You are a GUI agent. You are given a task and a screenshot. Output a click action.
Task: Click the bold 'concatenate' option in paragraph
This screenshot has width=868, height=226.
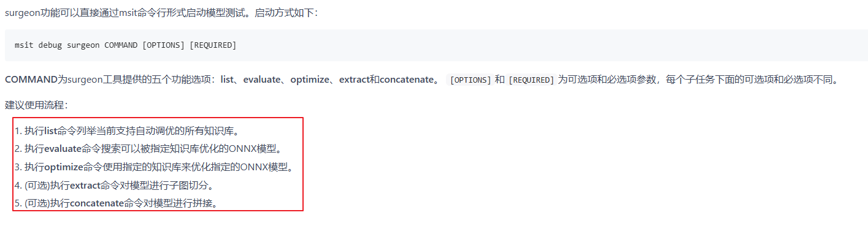[x=410, y=80]
